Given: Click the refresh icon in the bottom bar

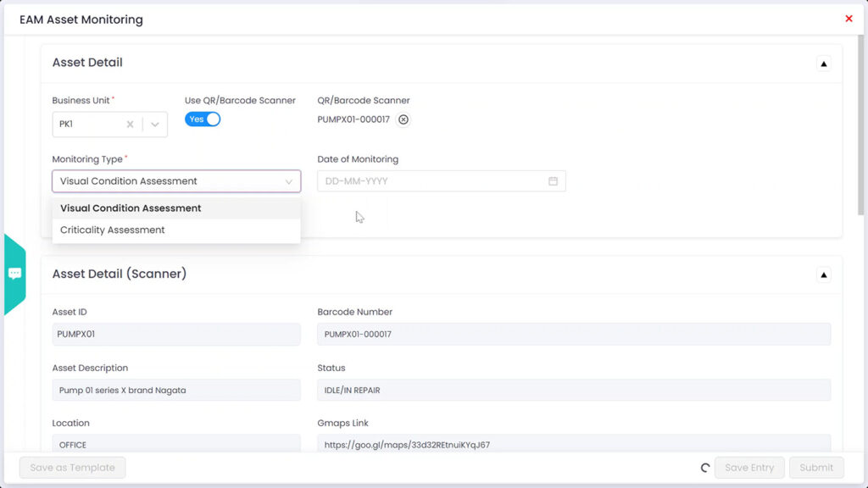Looking at the screenshot, I should (x=704, y=467).
